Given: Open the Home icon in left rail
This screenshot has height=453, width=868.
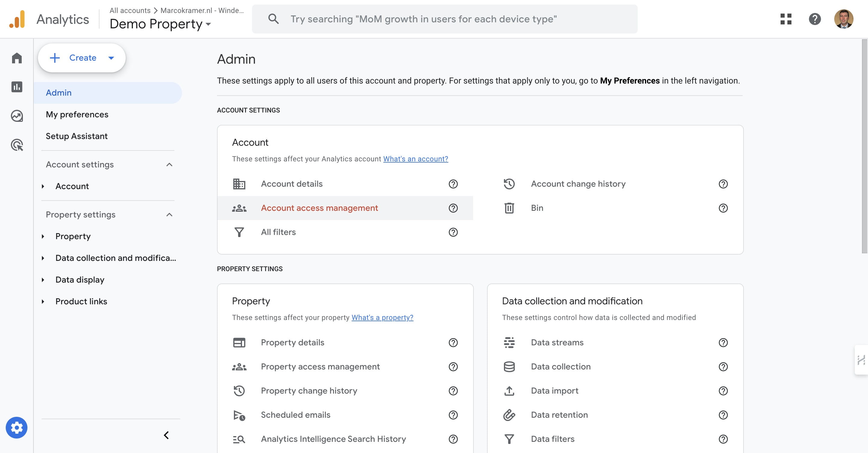Looking at the screenshot, I should 17,58.
